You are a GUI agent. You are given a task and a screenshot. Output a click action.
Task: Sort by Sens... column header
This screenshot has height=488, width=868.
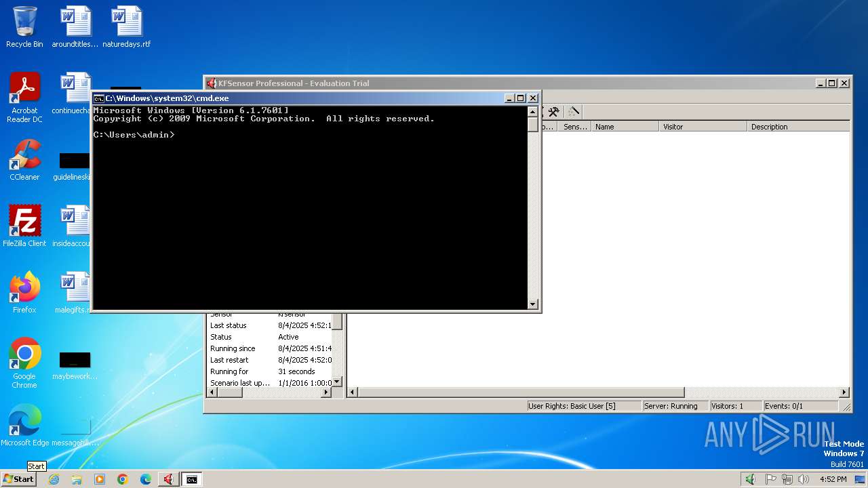(575, 127)
